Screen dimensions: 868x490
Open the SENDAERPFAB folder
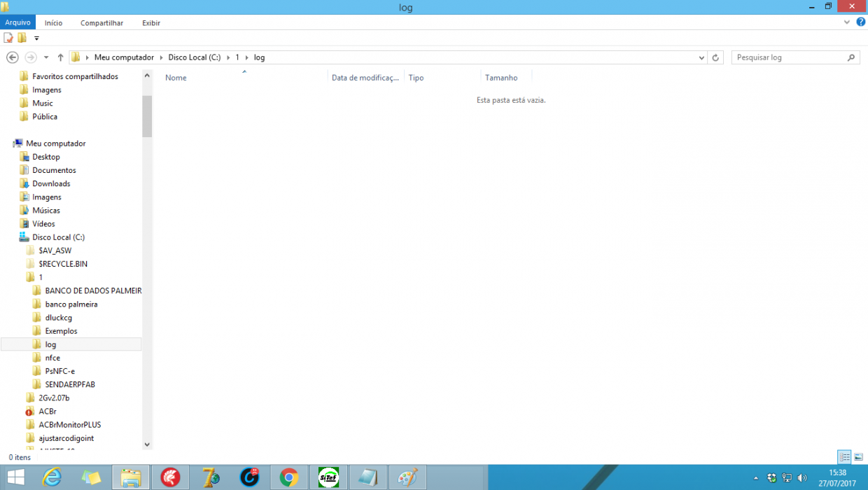[x=70, y=384]
